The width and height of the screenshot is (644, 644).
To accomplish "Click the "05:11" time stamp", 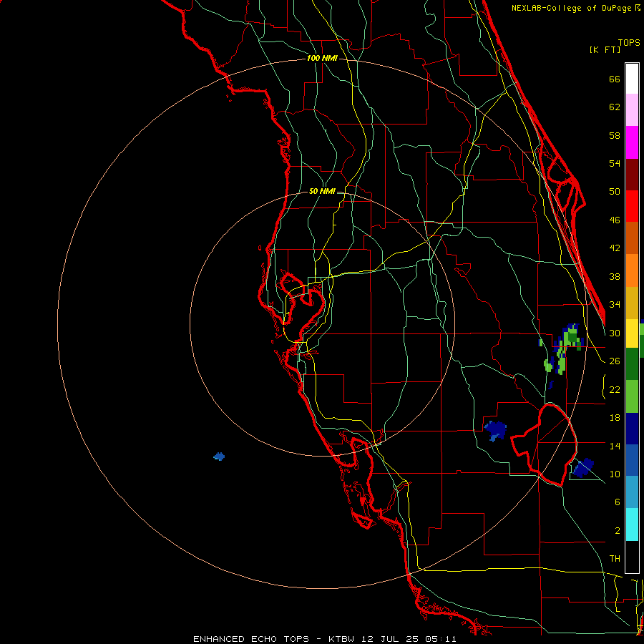I will click(x=441, y=639).
